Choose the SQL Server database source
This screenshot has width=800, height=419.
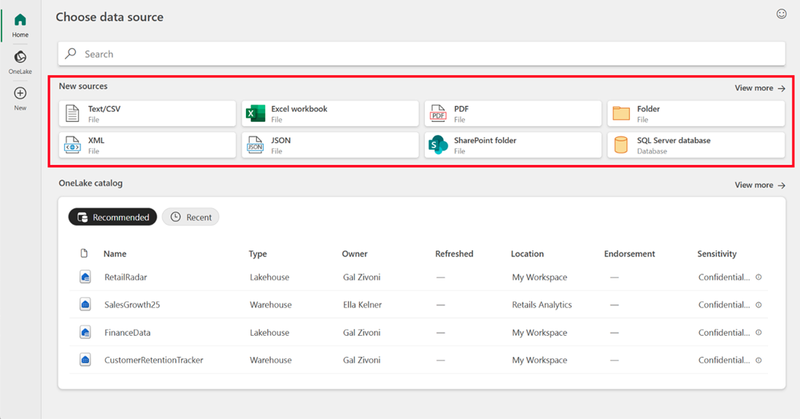[696, 145]
